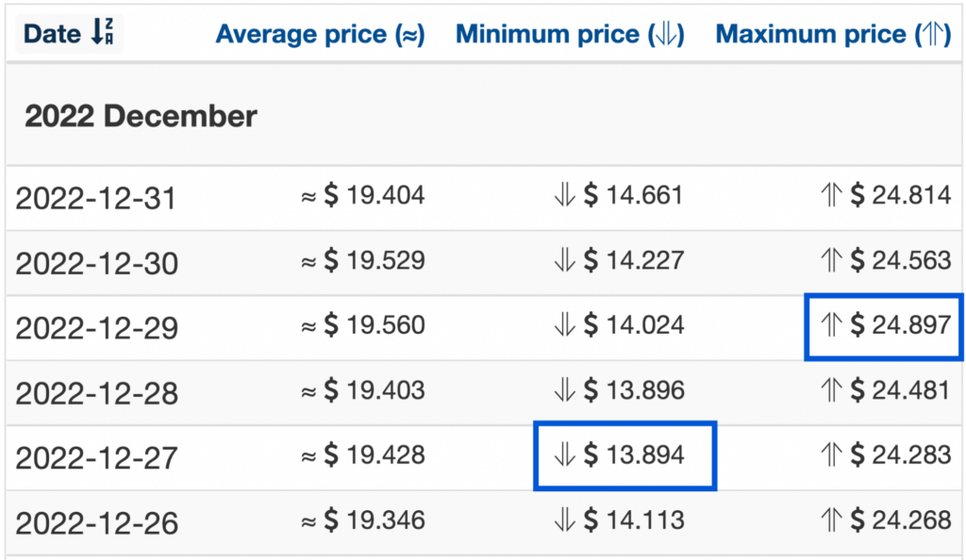Sort by Minimum price column header
The width and height of the screenshot is (966, 560).
pyautogui.click(x=570, y=35)
